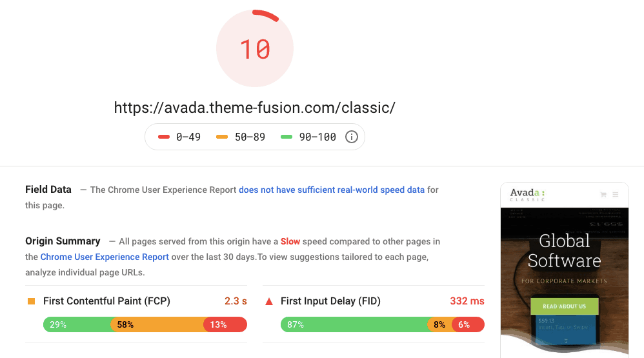The image size is (644, 358).
Task: Click the green 90–100 legend marker
Action: click(x=287, y=137)
